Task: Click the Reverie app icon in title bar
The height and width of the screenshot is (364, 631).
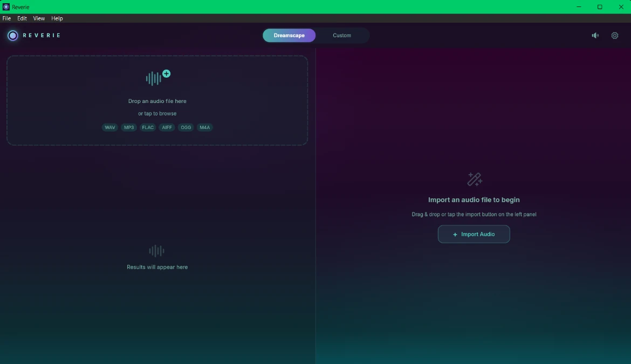Action: coord(6,7)
